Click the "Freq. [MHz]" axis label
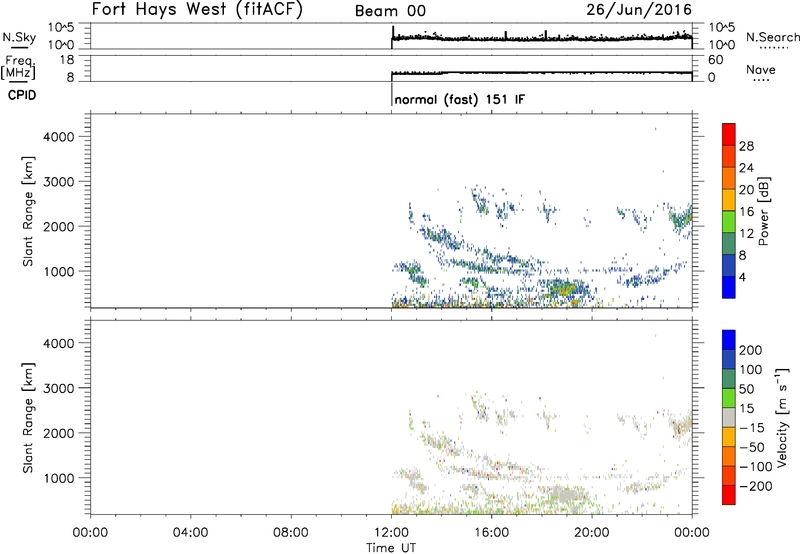 (19, 68)
